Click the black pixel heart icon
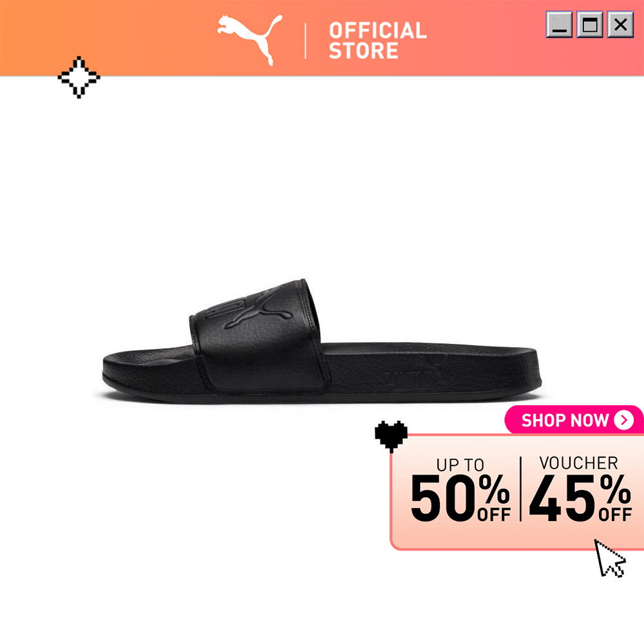Viewport: 644px width, 644px height. [x=391, y=437]
